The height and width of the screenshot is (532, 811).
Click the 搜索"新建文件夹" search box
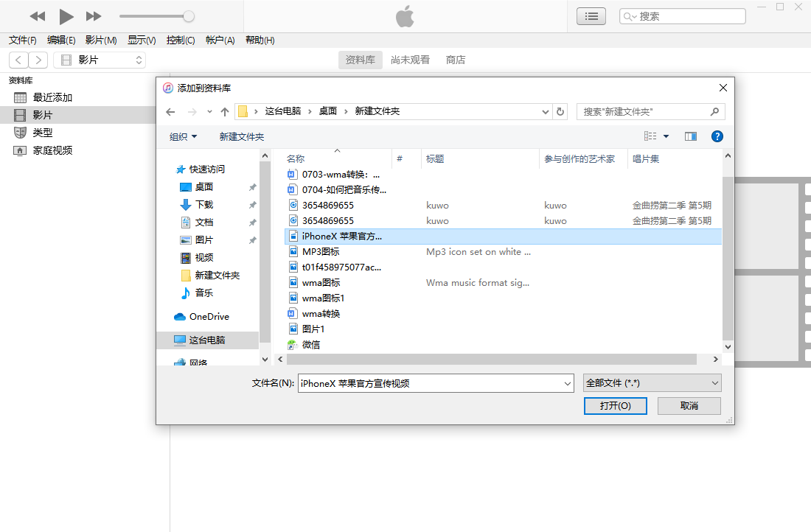tap(651, 112)
